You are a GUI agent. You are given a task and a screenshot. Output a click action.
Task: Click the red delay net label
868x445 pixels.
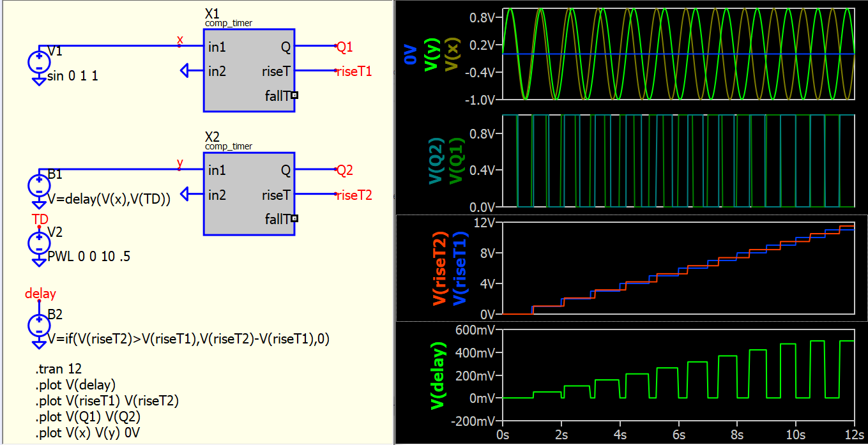click(x=40, y=294)
